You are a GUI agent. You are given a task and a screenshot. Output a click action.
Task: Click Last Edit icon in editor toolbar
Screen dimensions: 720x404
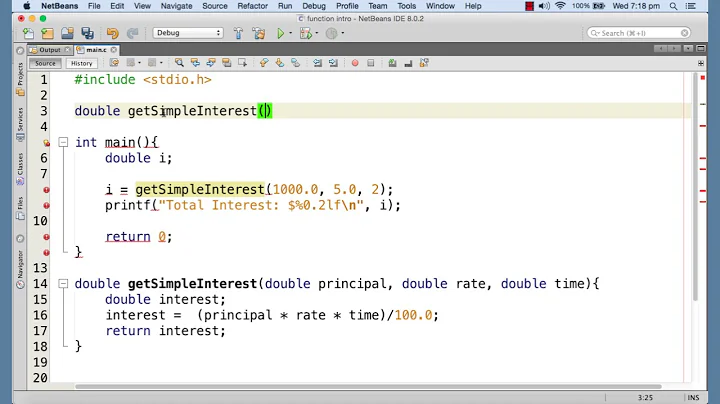click(114, 63)
